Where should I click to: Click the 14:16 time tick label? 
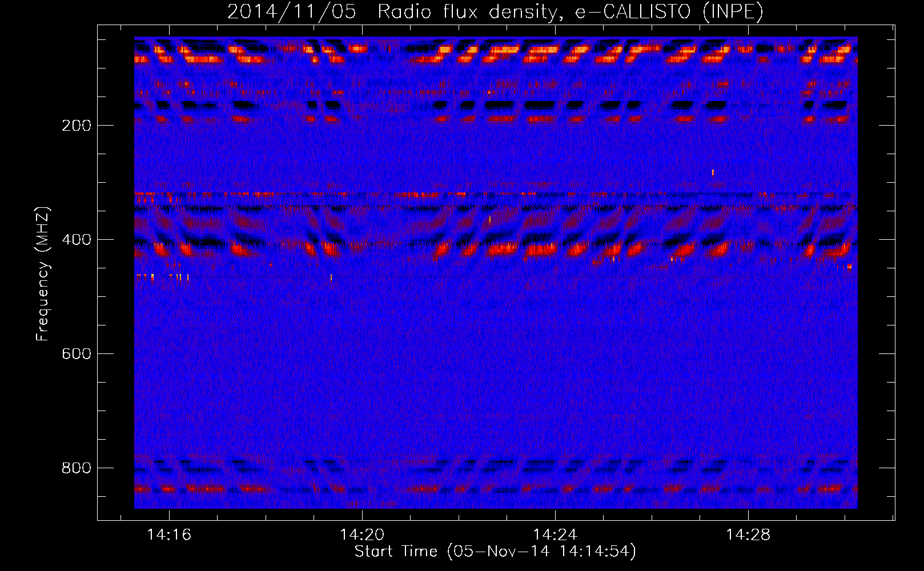(x=169, y=535)
